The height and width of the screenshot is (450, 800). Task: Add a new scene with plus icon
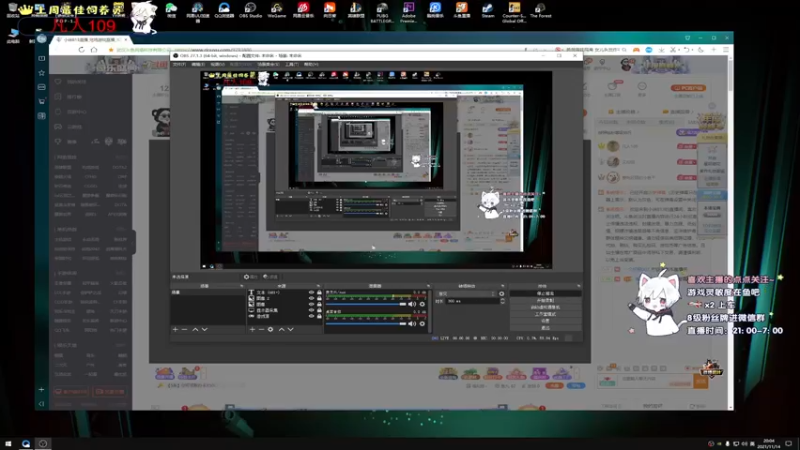(175, 330)
